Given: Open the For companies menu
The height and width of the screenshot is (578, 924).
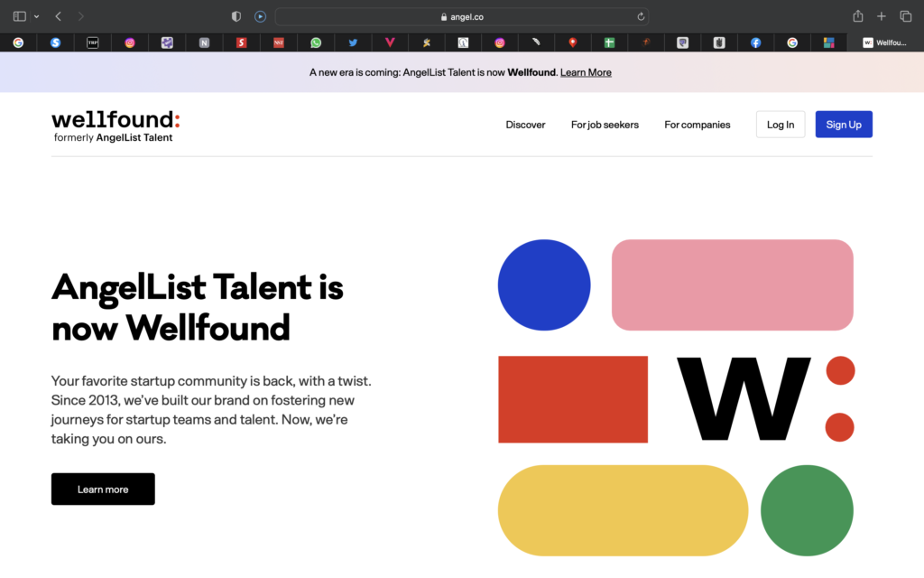Looking at the screenshot, I should (698, 125).
